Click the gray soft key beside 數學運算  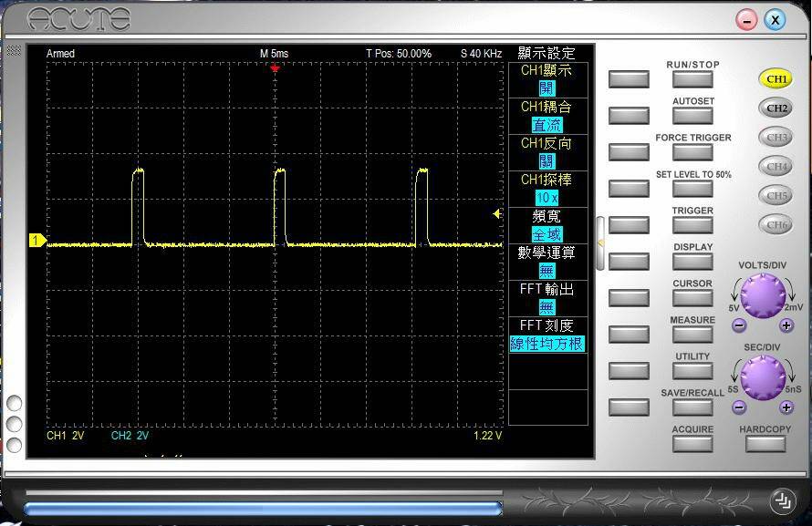[629, 262]
